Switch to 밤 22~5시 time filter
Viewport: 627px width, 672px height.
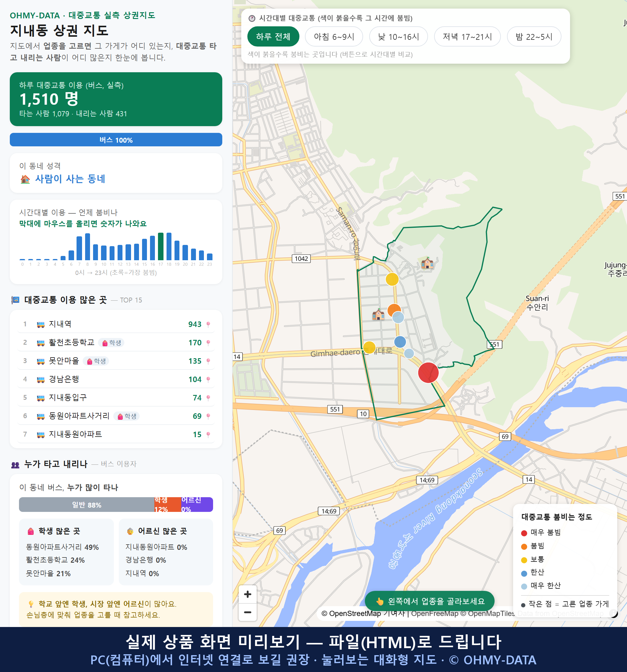[x=534, y=36]
